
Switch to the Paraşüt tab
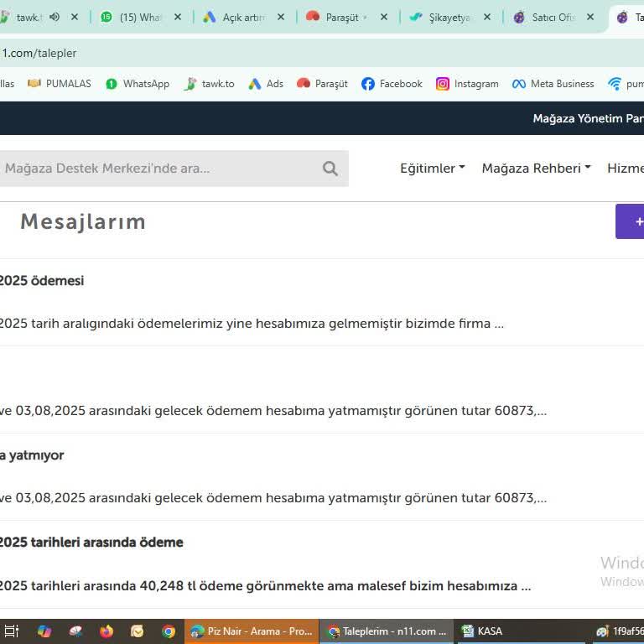(337, 18)
